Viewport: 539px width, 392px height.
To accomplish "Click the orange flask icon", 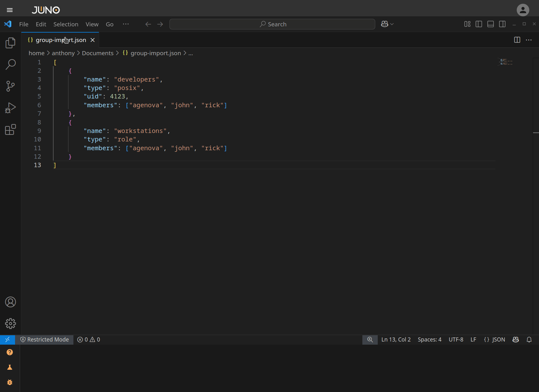I will click(x=10, y=367).
